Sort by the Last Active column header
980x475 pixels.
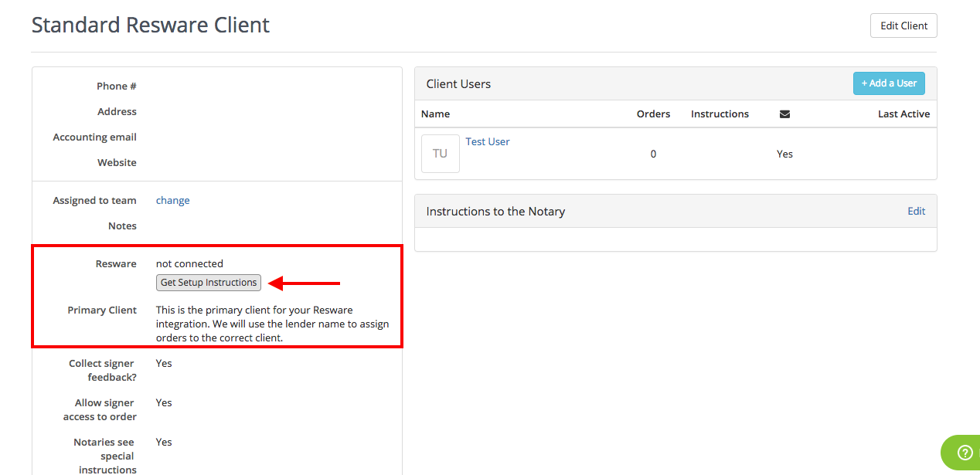[903, 114]
